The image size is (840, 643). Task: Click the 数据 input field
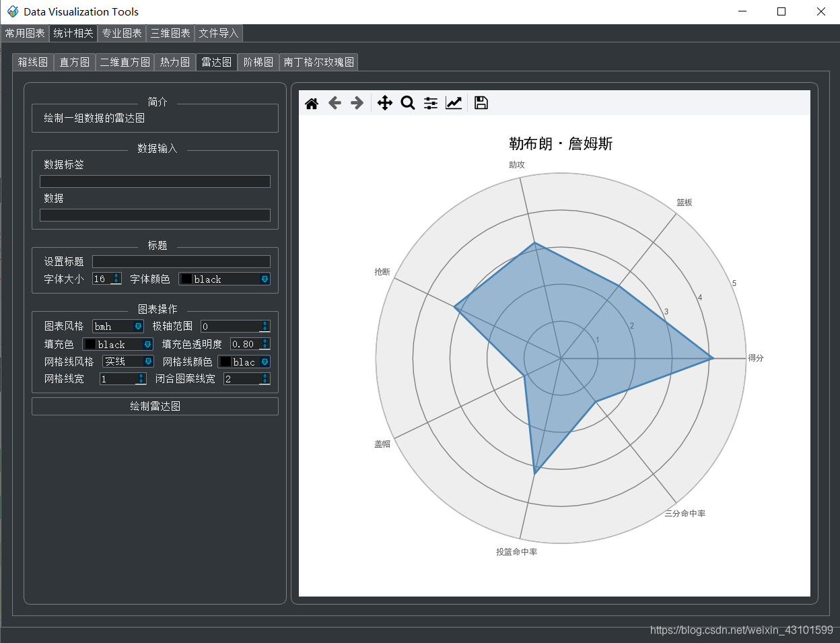155,215
